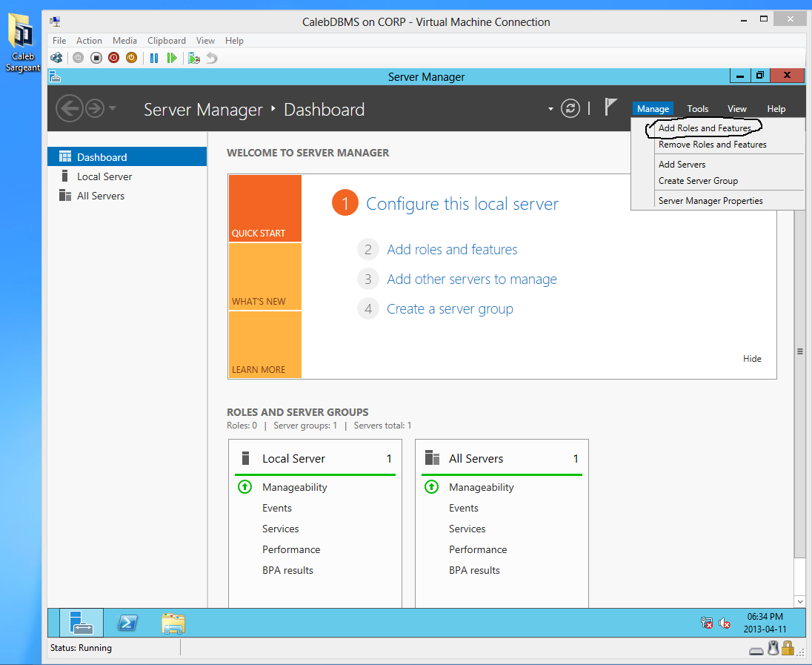The width and height of the screenshot is (812, 665).
Task: Click Performance under All Servers tile
Action: (x=477, y=549)
